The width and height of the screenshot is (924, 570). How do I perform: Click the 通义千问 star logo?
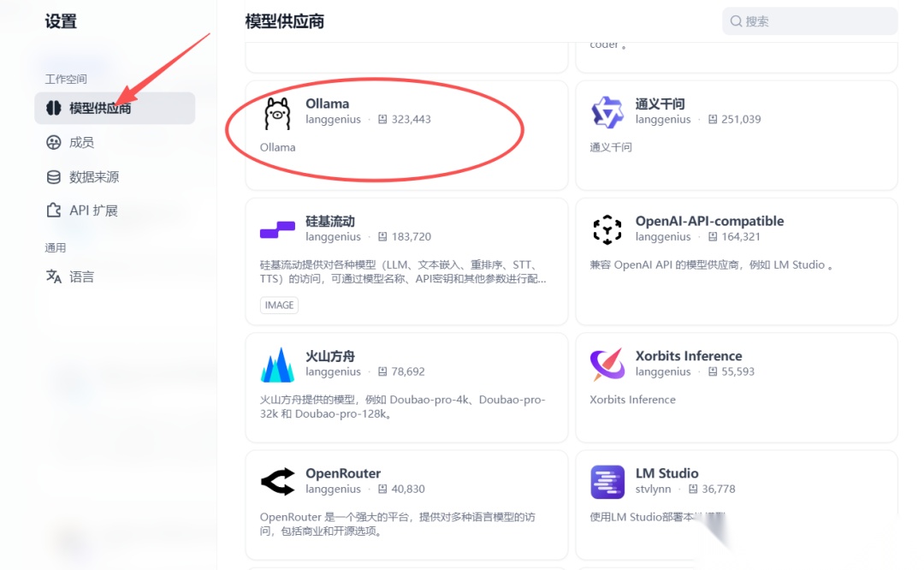click(607, 112)
